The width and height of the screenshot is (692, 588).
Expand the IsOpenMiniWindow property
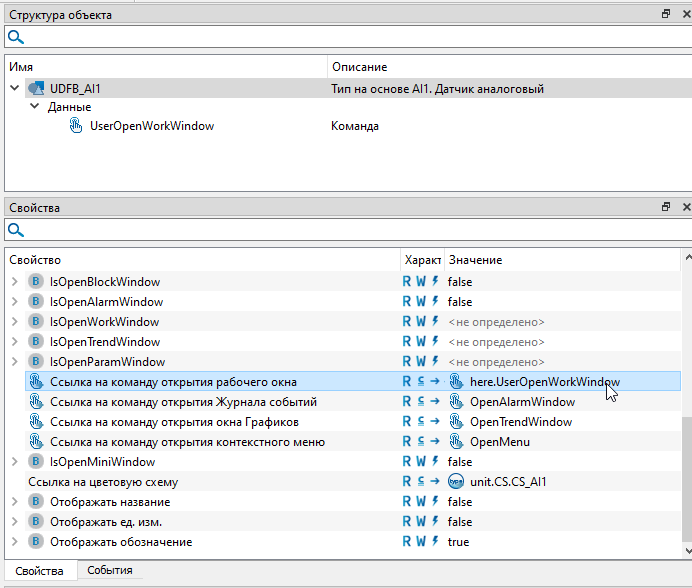pyautogui.click(x=14, y=462)
